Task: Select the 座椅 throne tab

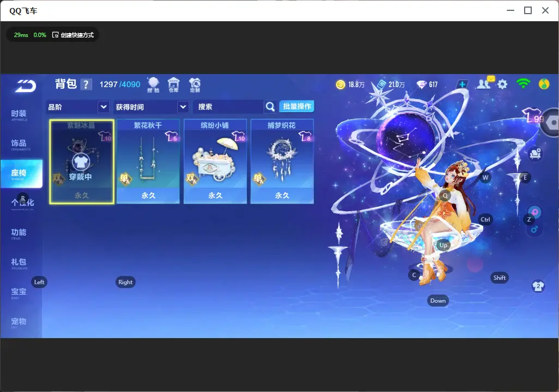Action: point(21,174)
